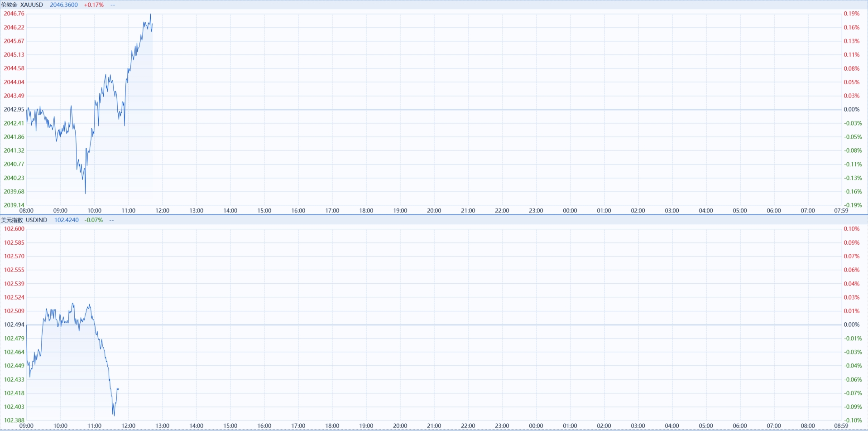Viewport: 868px width, 431px height.
Task: Click the -0.16% label on gold chart
Action: [853, 192]
